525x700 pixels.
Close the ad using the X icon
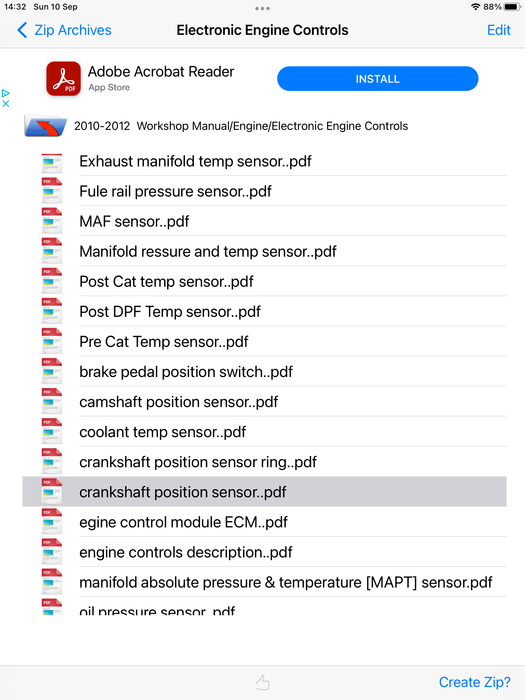[x=6, y=104]
